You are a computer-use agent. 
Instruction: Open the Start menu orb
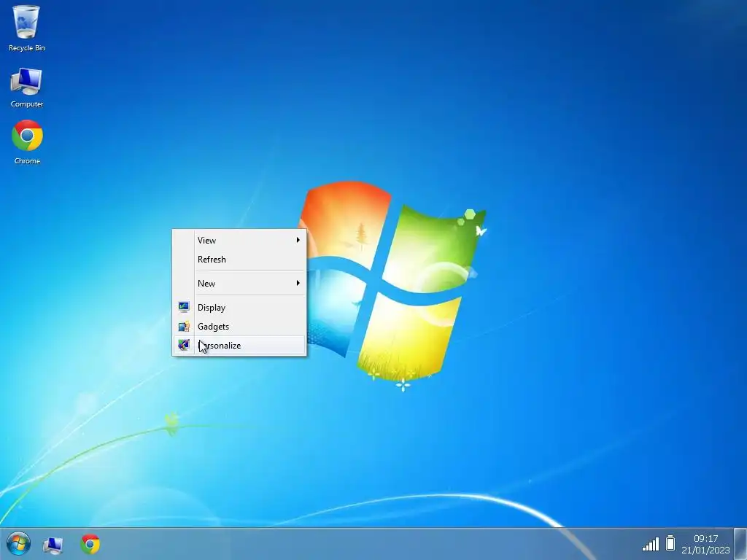(x=18, y=543)
